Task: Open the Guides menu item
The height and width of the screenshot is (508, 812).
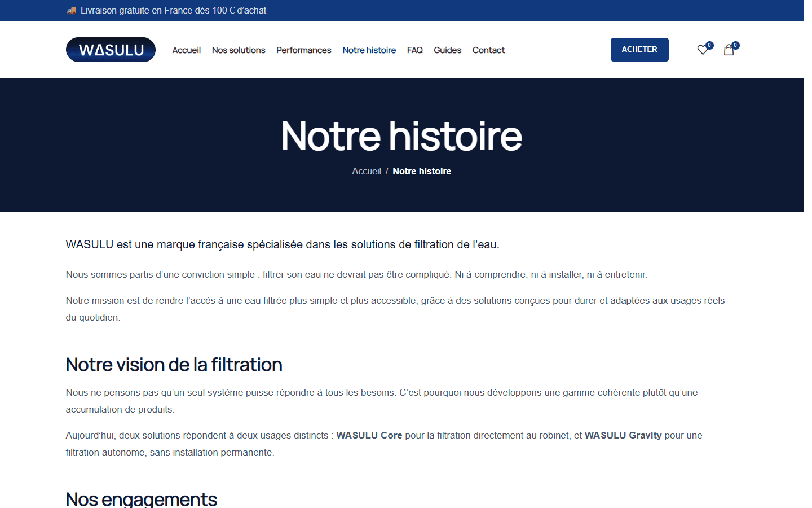Action: (x=448, y=50)
